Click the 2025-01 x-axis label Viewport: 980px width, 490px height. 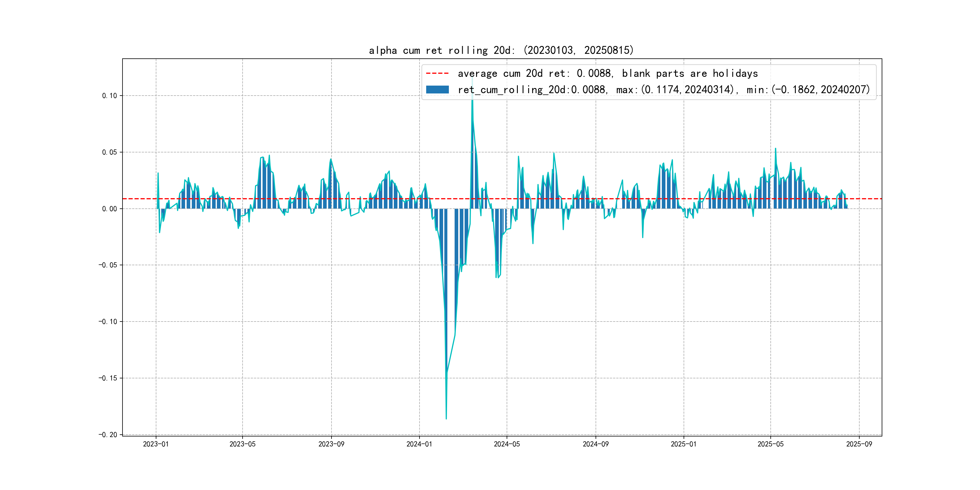683,444
